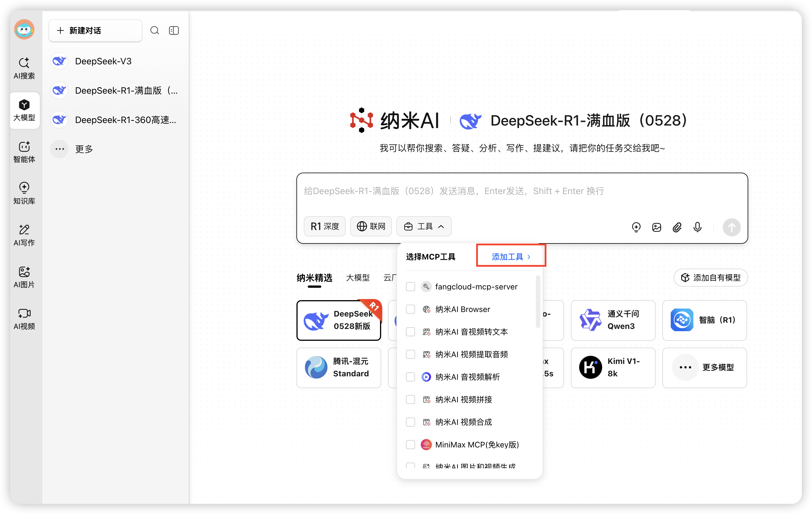812x514 pixels.
Task: Open 更多模型 card
Action: pos(704,368)
